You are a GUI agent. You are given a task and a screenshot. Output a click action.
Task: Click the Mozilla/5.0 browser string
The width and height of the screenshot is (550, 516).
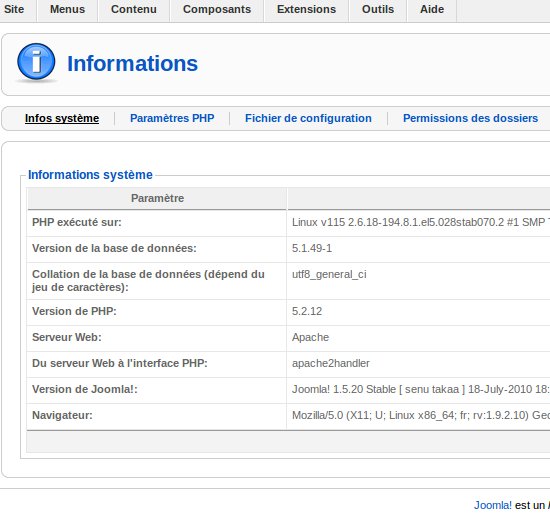[x=421, y=415]
